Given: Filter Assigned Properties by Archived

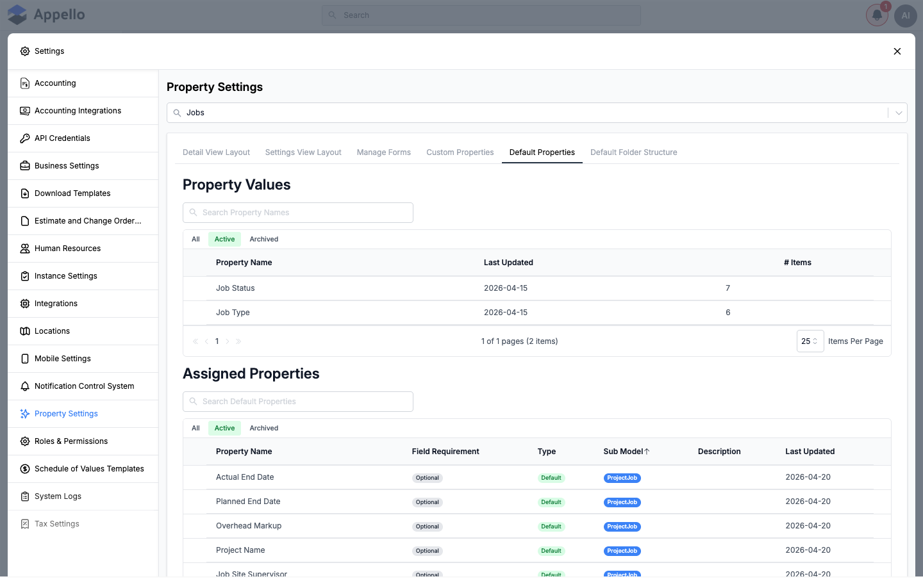Looking at the screenshot, I should pos(264,429).
